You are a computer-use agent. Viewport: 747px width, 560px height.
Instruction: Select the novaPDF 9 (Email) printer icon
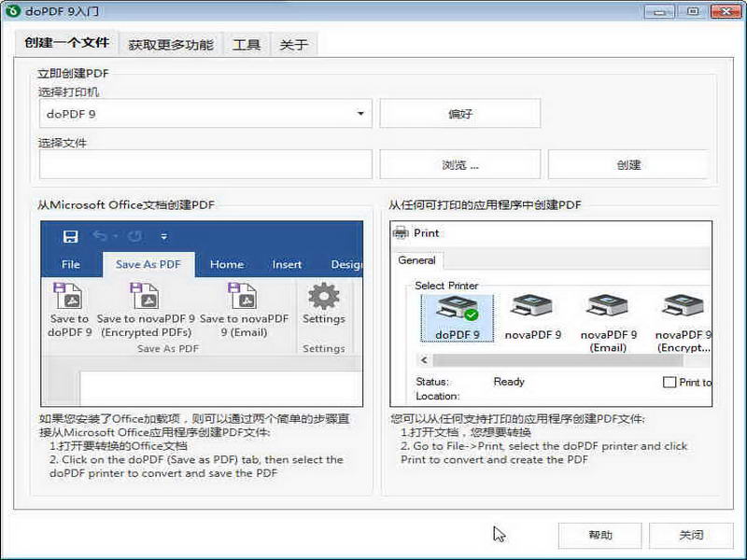click(x=608, y=306)
